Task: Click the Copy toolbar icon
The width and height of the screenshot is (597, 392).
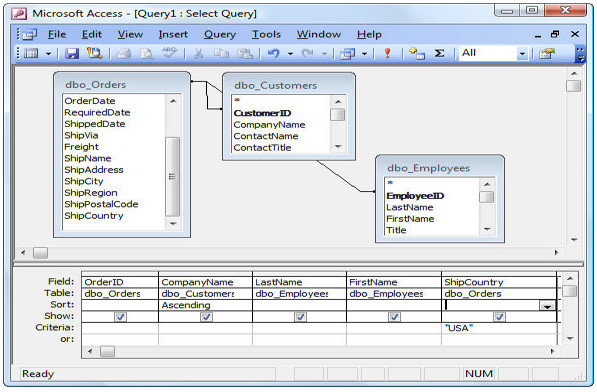Action: 221,53
